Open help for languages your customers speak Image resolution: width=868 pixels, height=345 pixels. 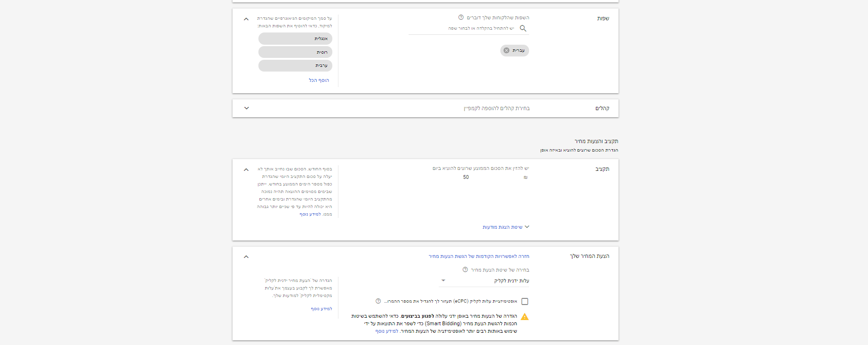click(x=461, y=17)
